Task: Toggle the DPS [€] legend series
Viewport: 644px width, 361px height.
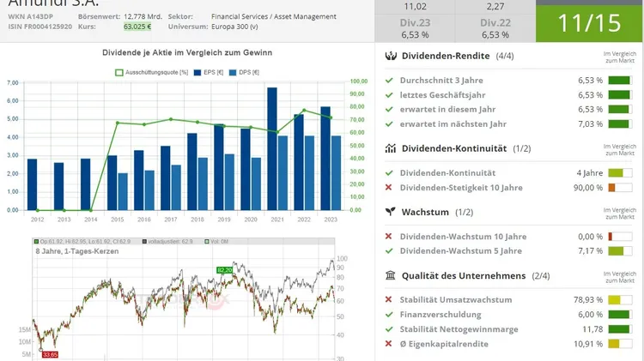Action: [x=244, y=73]
